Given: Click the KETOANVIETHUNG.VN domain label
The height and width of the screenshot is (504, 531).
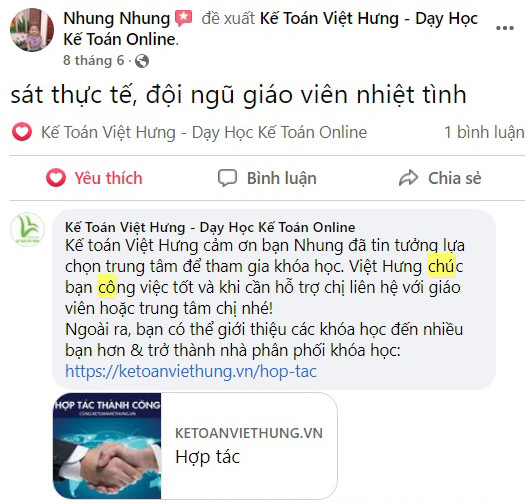Looking at the screenshot, I should point(249,433).
